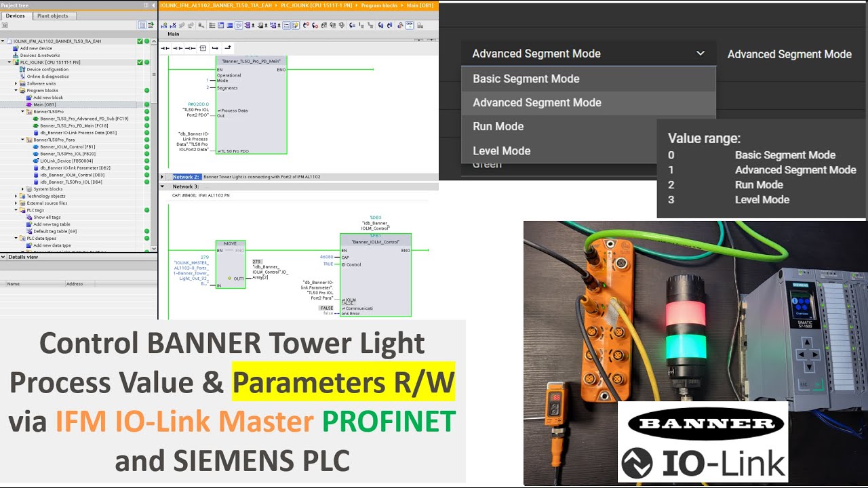This screenshot has width=868, height=488.
Task: Expand the Software units folder
Action: 16,83
